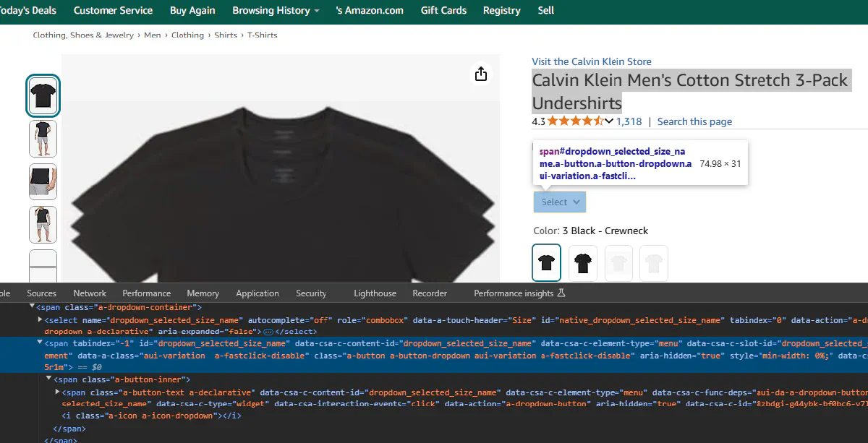The image size is (868, 443).
Task: Click the ellipsis button in select element
Action: click(x=268, y=331)
